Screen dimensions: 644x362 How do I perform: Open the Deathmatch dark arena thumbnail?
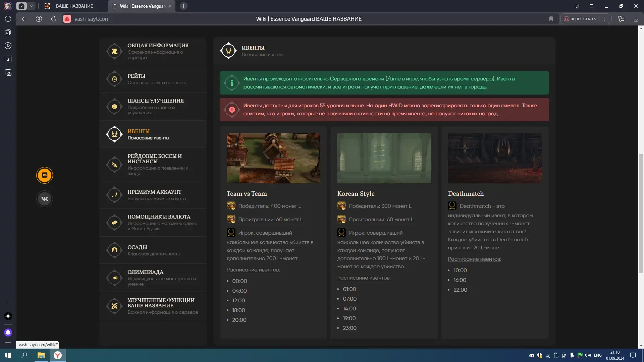coord(495,158)
